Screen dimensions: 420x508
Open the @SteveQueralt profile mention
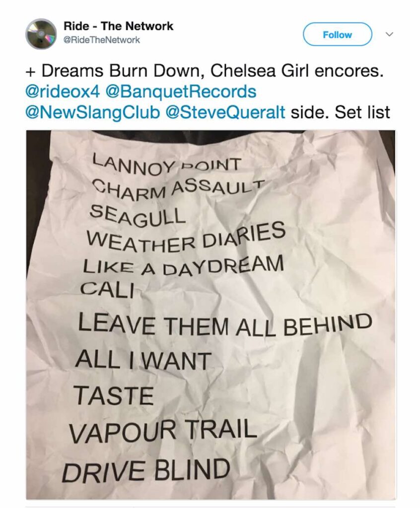coord(225,112)
